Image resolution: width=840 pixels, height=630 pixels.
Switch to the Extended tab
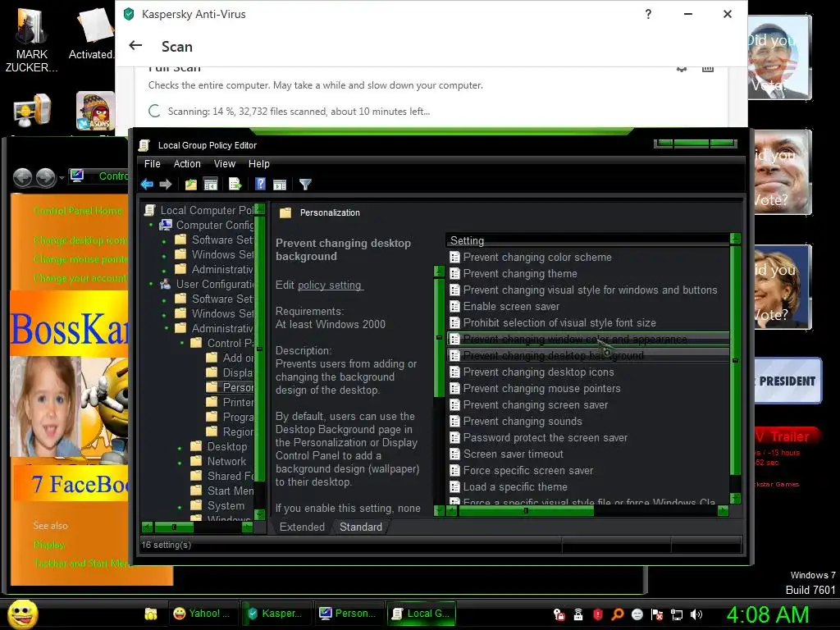(x=302, y=527)
